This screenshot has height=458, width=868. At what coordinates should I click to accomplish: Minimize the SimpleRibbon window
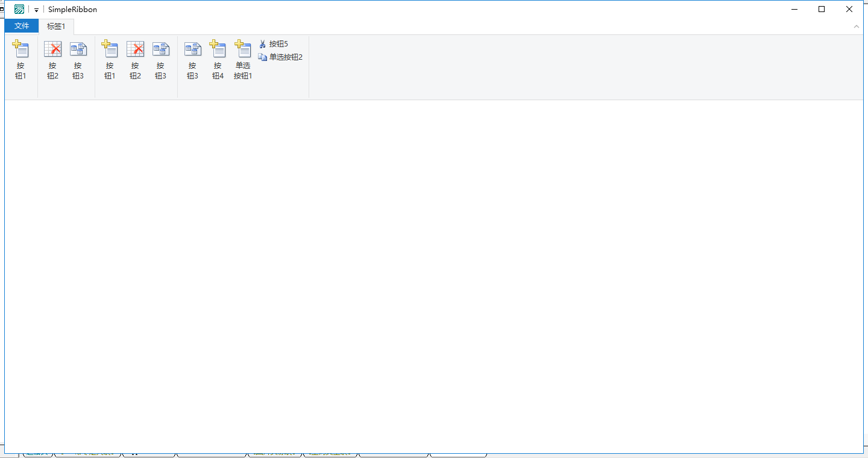[x=794, y=9]
